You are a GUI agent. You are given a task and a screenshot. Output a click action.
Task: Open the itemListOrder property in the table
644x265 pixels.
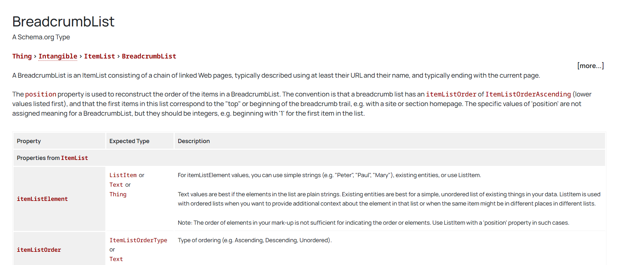[x=39, y=250]
